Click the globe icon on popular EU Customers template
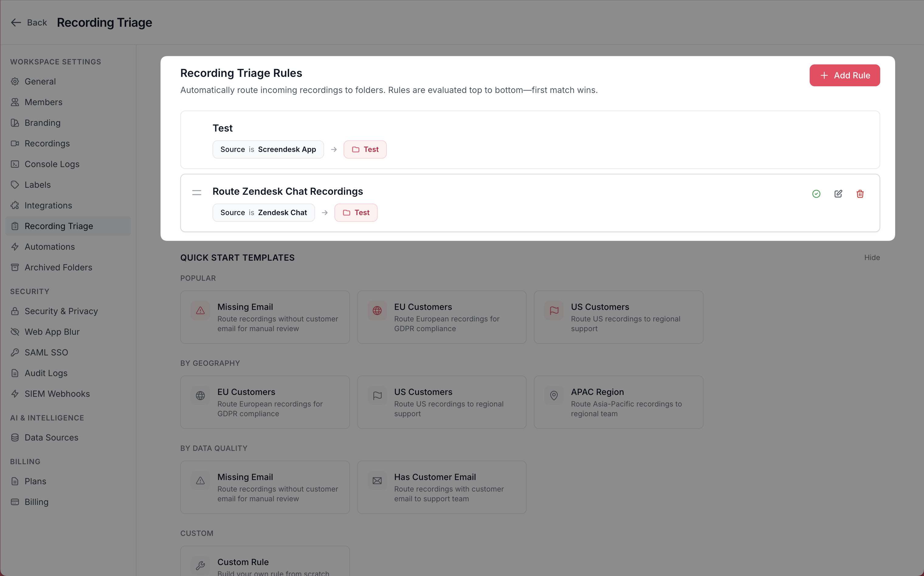 click(x=377, y=311)
